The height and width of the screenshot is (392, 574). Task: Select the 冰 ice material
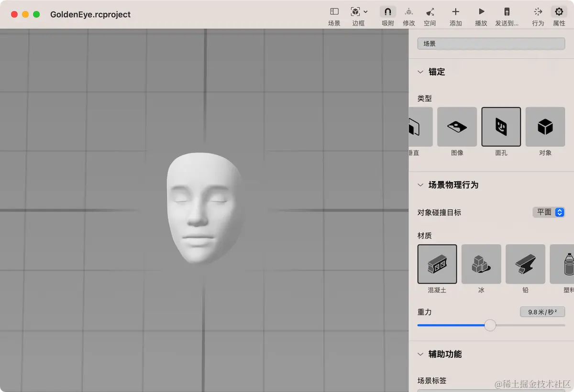(481, 264)
